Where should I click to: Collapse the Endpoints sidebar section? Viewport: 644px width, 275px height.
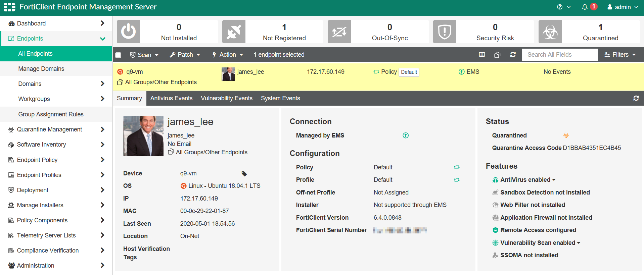tap(103, 39)
